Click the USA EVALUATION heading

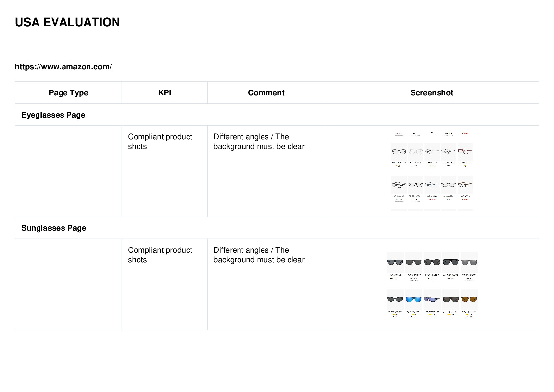67,22
